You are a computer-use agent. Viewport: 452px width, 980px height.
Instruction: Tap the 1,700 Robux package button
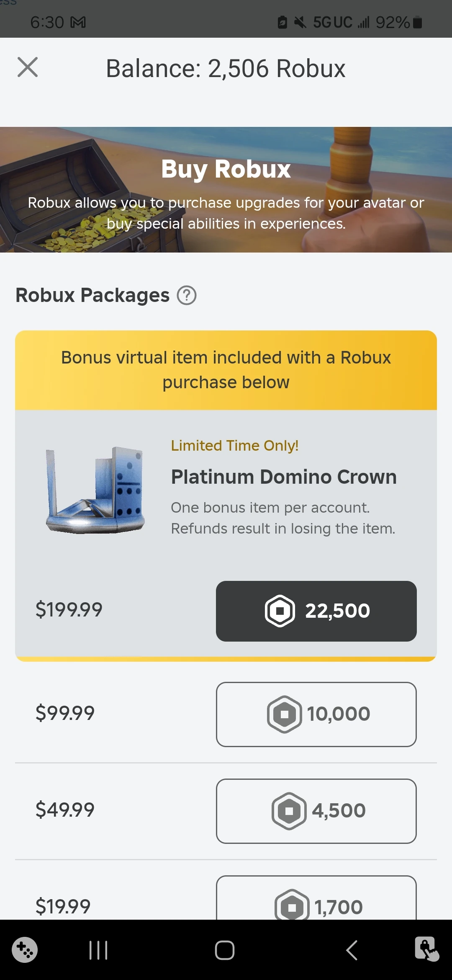click(x=316, y=905)
